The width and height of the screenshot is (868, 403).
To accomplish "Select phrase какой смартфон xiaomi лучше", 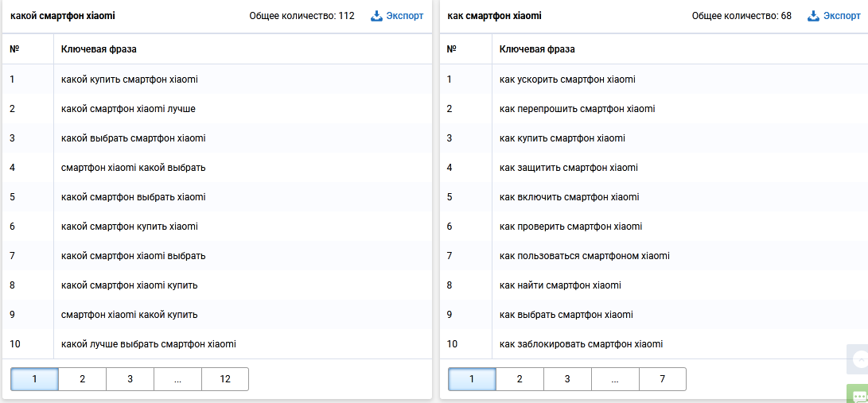I will (x=128, y=109).
